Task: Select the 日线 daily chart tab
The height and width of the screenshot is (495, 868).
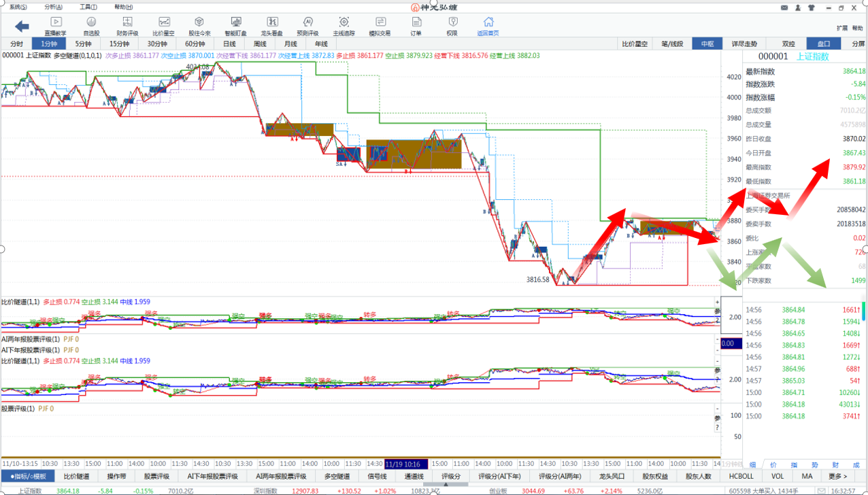Action: [x=229, y=44]
